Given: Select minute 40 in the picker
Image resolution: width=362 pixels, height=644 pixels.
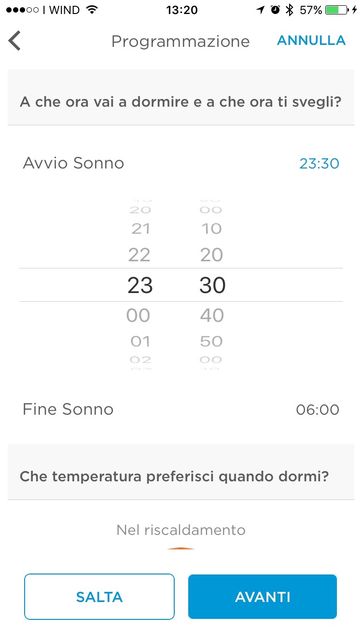Looking at the screenshot, I should [212, 316].
